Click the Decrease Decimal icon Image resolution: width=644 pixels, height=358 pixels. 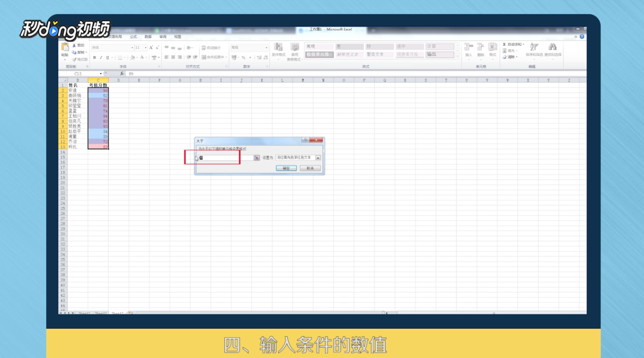coord(266,57)
